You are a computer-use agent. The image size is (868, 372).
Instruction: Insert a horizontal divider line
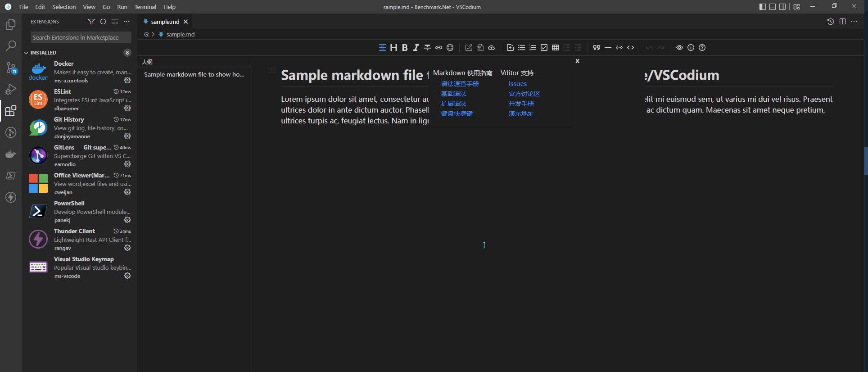[x=608, y=48]
